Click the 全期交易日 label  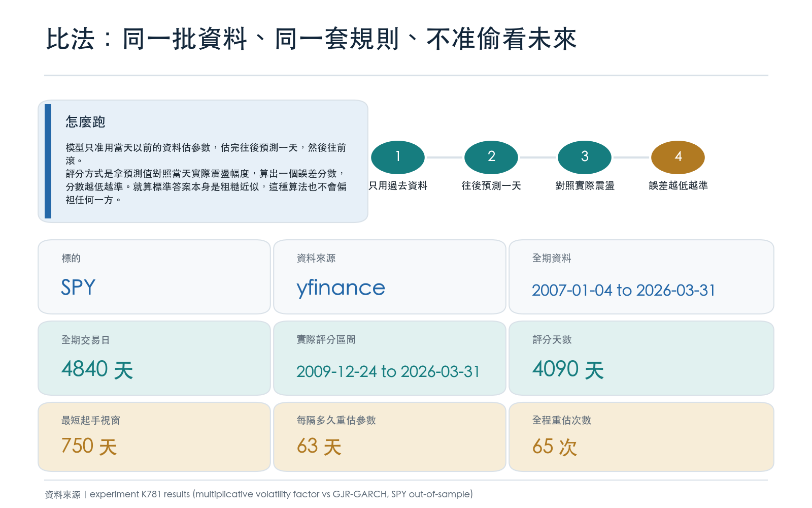86,340
